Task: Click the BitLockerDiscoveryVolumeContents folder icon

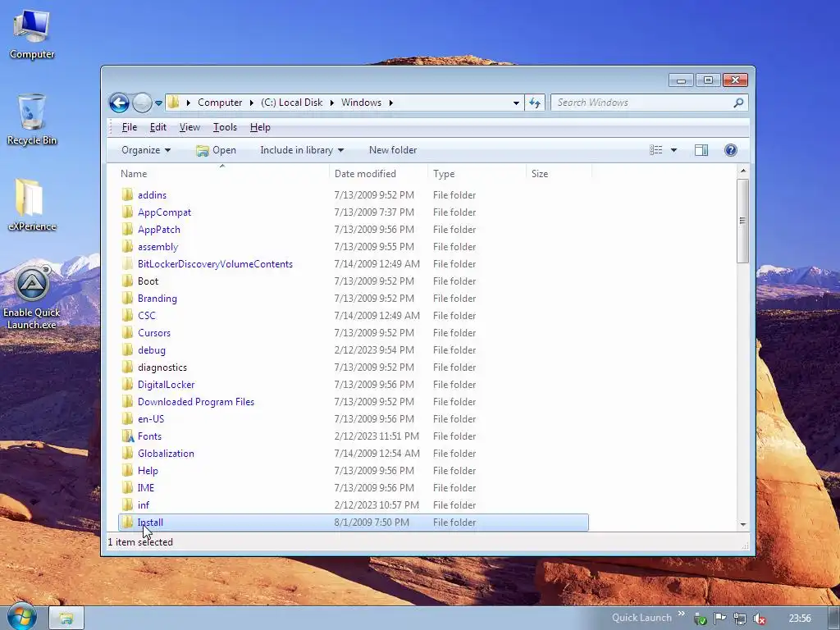Action: click(x=127, y=264)
